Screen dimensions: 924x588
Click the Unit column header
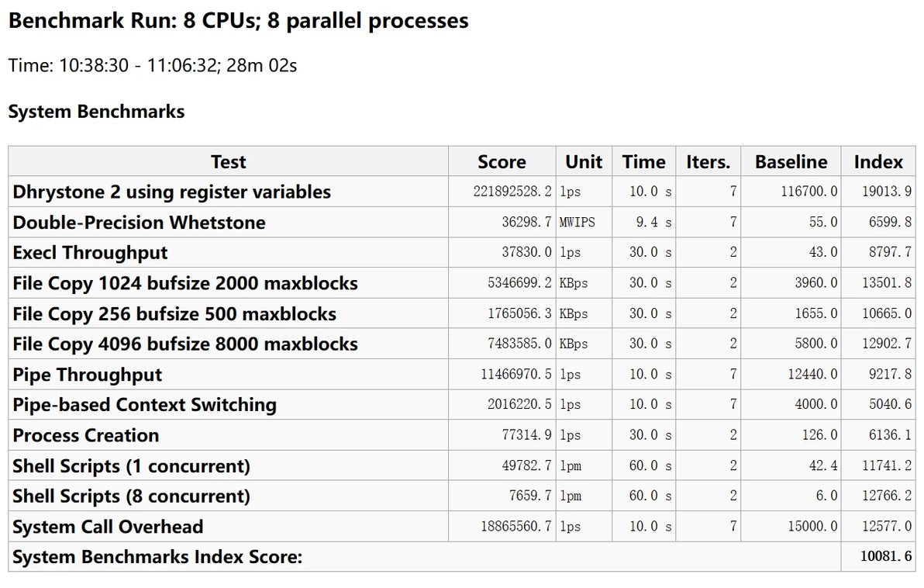tap(583, 162)
